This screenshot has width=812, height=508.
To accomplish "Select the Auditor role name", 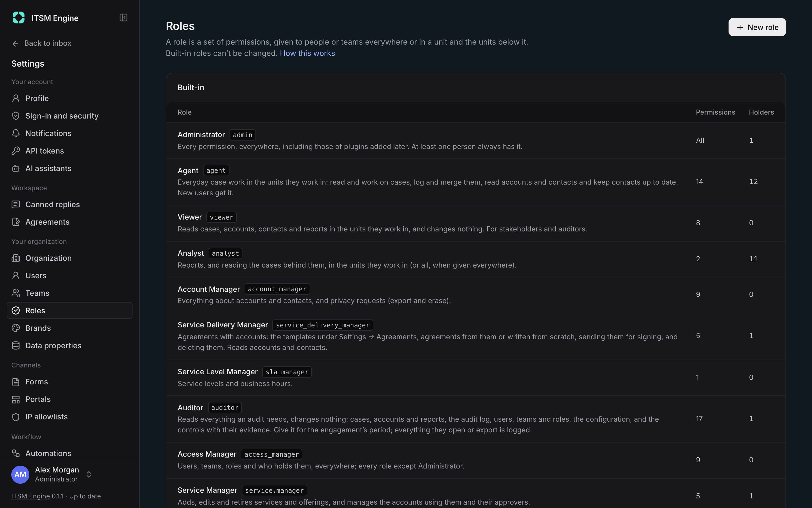I will 190,408.
